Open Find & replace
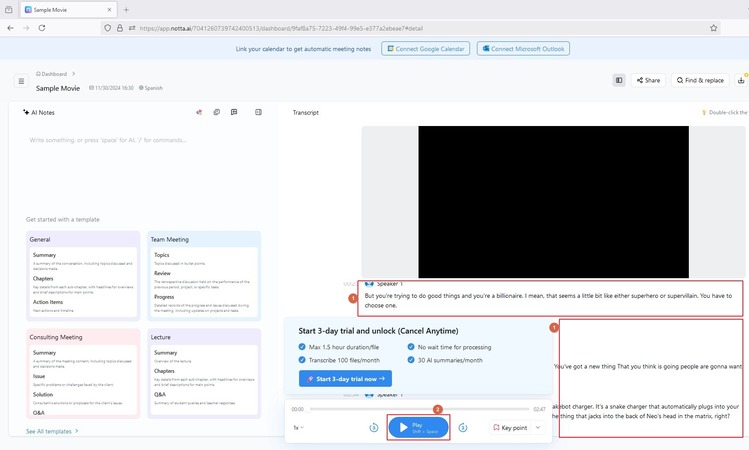Viewport: 749px width, 450px height. [x=700, y=80]
